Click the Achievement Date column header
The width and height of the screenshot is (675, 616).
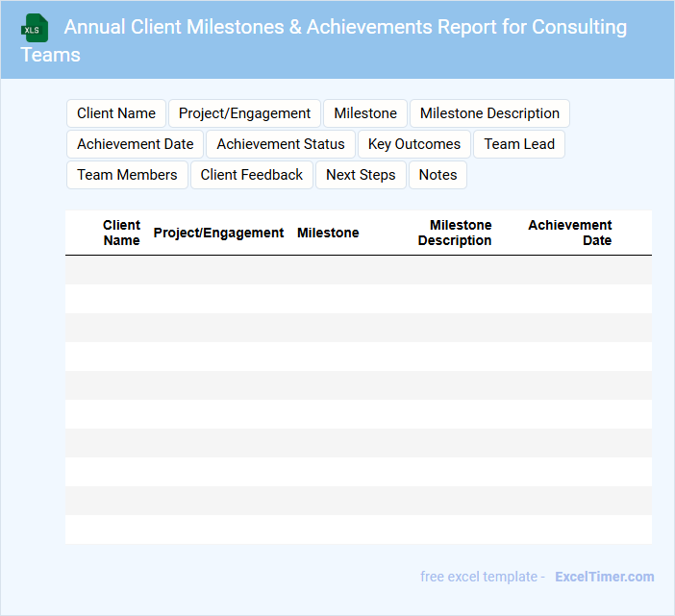[570, 233]
